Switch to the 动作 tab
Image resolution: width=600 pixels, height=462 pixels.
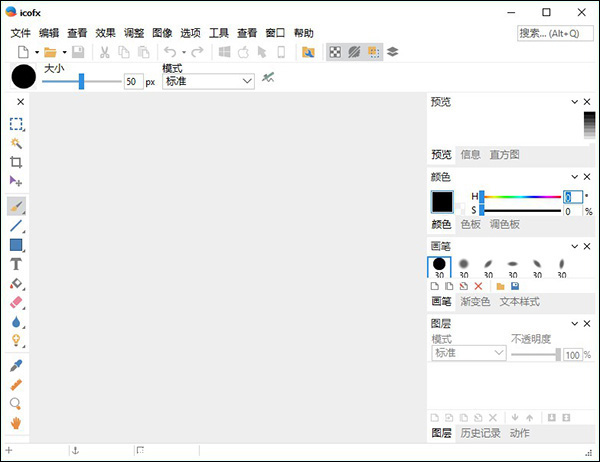(520, 433)
